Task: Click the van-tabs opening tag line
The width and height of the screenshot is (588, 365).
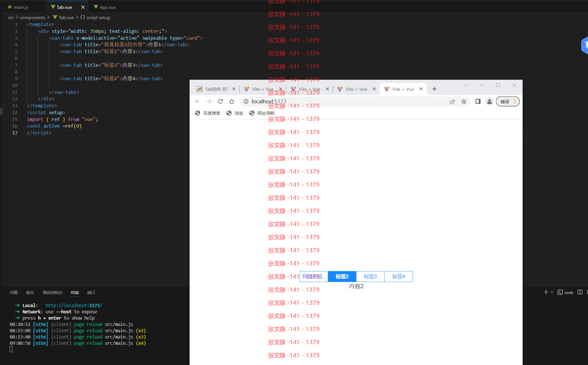Action: 126,38
